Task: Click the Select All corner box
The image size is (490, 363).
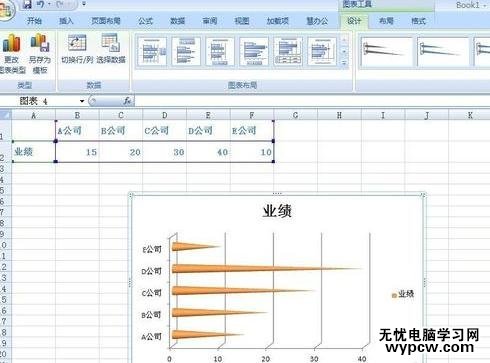Action: (6, 115)
